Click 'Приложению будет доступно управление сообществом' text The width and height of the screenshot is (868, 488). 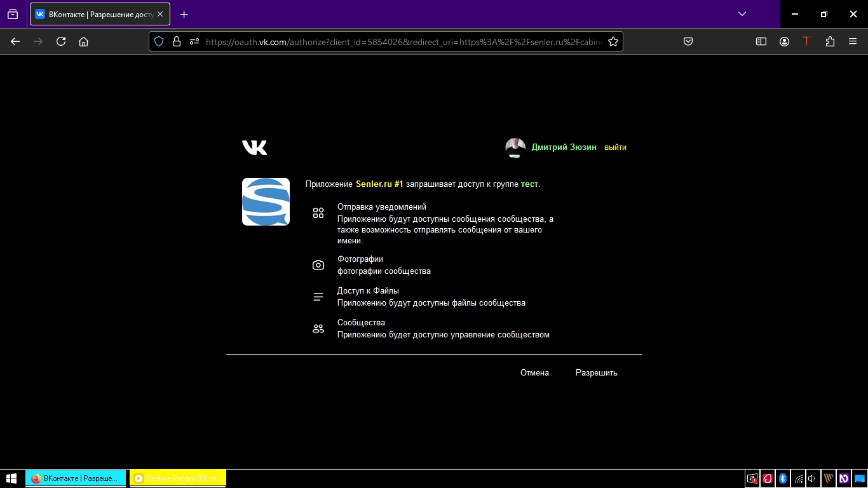click(444, 335)
